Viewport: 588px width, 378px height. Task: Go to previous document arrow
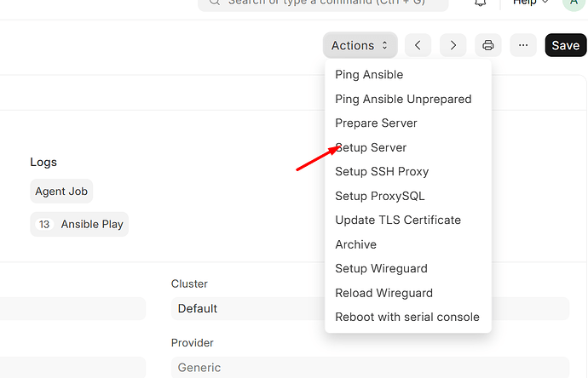click(418, 45)
